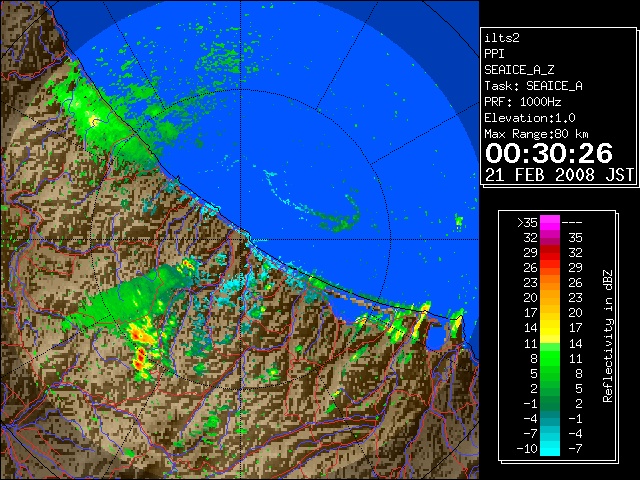Click the '21 FEB 2008 JST' date

point(559,175)
